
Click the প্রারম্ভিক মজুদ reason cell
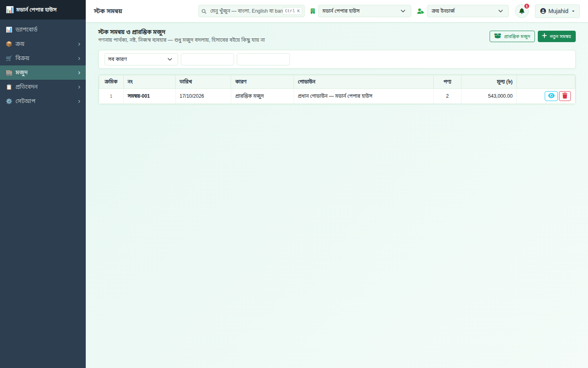262,96
